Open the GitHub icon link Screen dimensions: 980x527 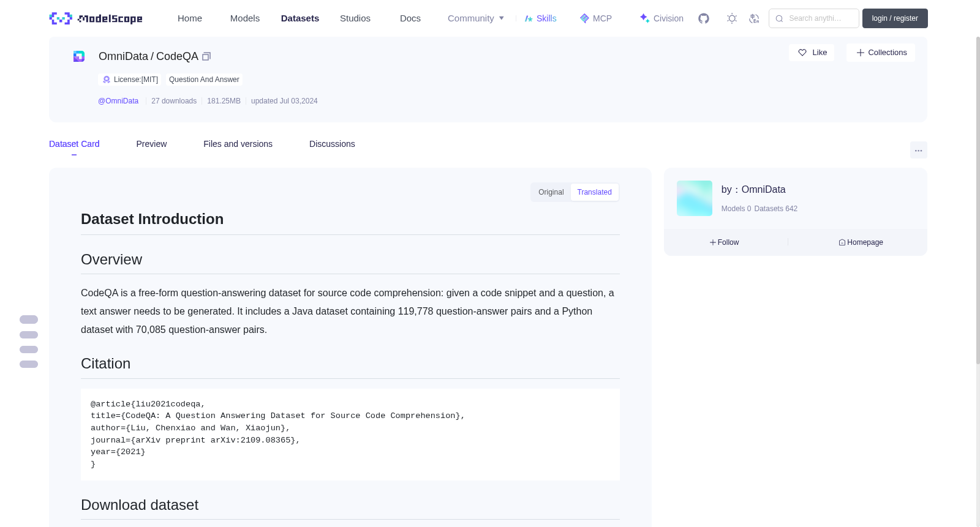pos(704,18)
